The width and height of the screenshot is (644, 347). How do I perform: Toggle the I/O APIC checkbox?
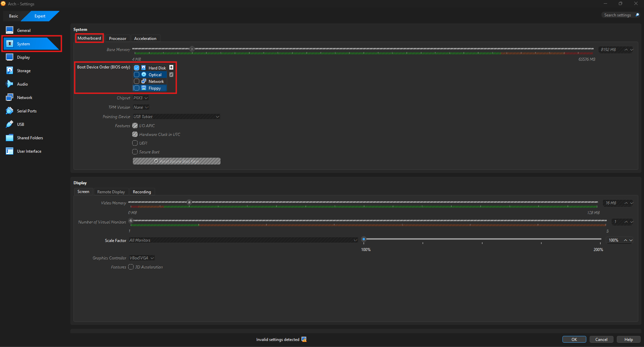135,126
